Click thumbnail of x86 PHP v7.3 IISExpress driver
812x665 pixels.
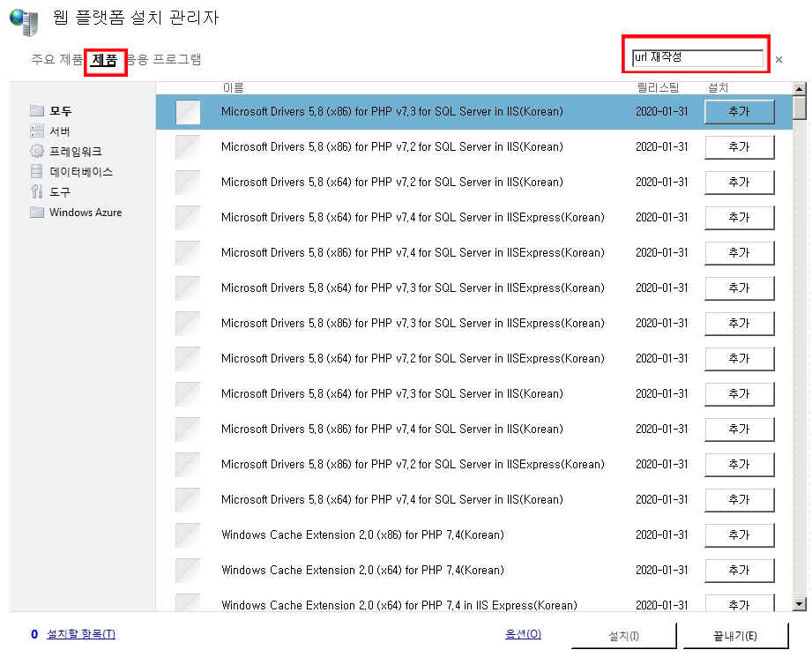tap(188, 323)
